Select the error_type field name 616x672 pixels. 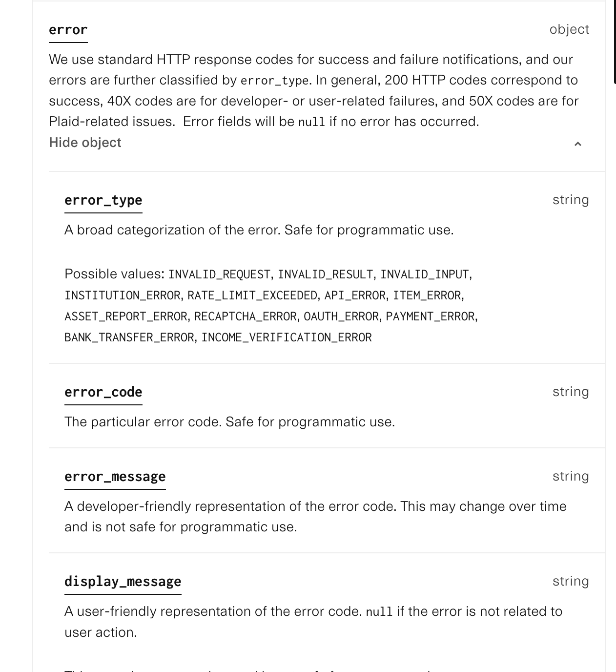click(103, 200)
